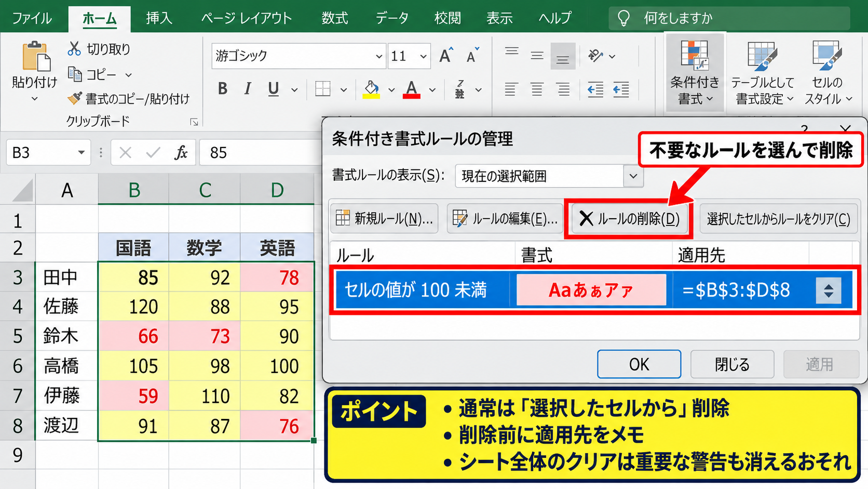Toggle Bold formatting

coord(223,89)
